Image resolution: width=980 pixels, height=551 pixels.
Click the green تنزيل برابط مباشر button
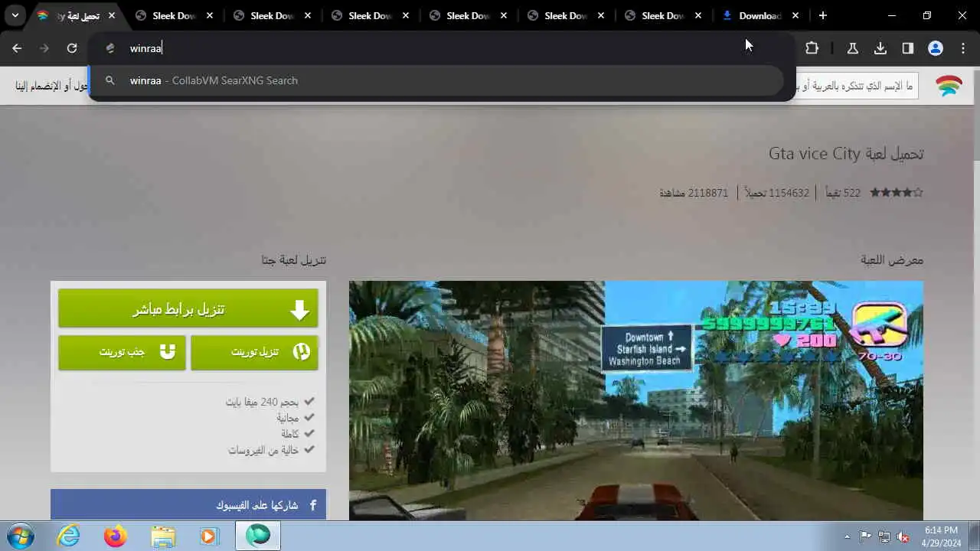click(x=188, y=309)
